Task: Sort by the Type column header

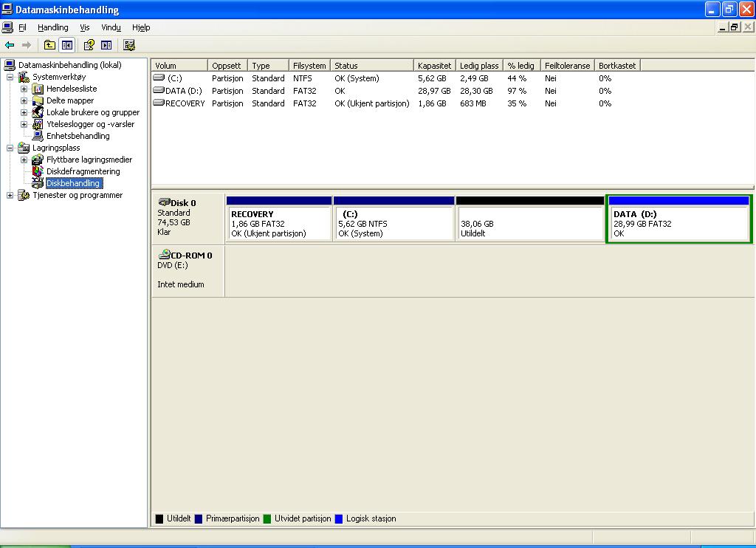Action: tap(268, 66)
